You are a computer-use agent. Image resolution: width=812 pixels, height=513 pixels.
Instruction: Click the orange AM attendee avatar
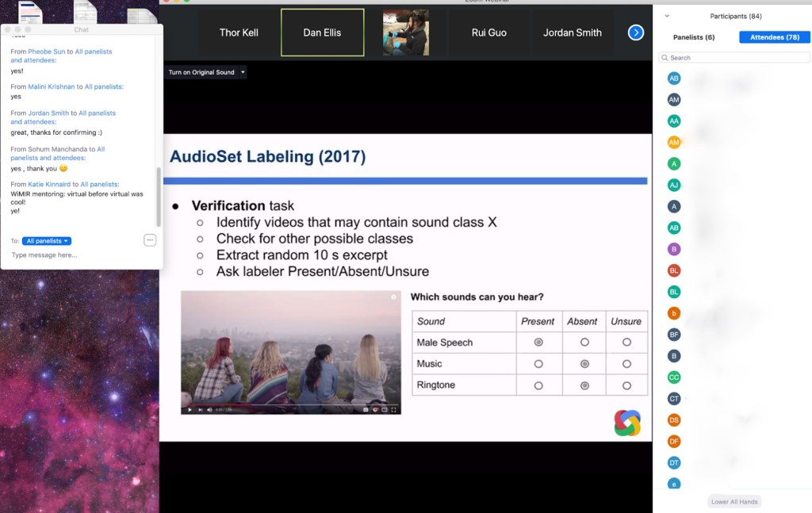674,142
